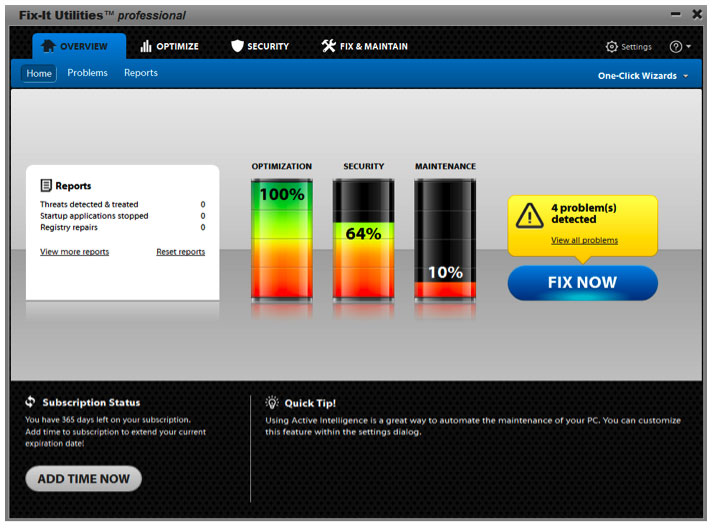The image size is (716, 529).
Task: Click the Subscription Status refresh icon
Action: click(30, 402)
